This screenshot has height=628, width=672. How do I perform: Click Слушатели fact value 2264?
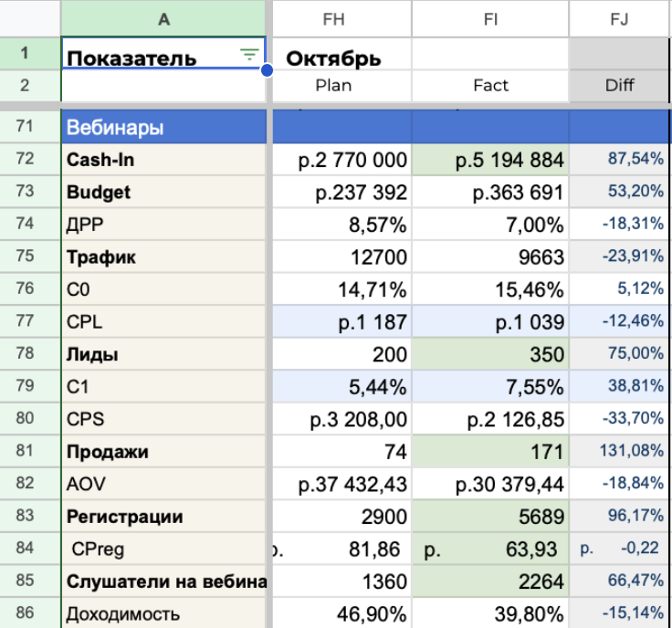[x=490, y=581]
